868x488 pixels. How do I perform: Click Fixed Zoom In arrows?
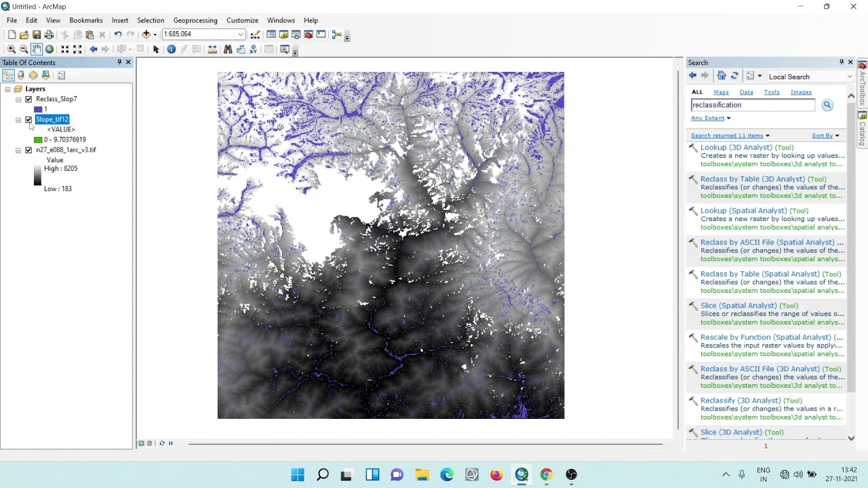pyautogui.click(x=65, y=49)
